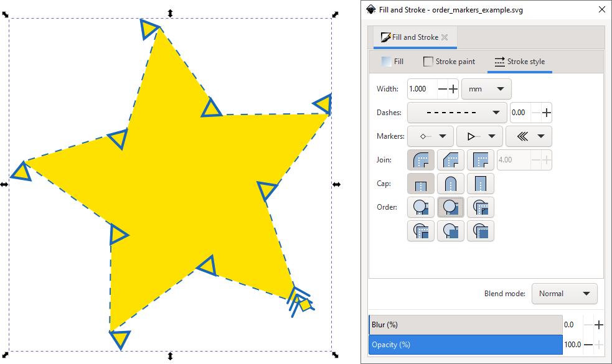Close the Fill and Stroke dialog window
Image resolution: width=612 pixels, height=364 pixels.
click(602, 9)
